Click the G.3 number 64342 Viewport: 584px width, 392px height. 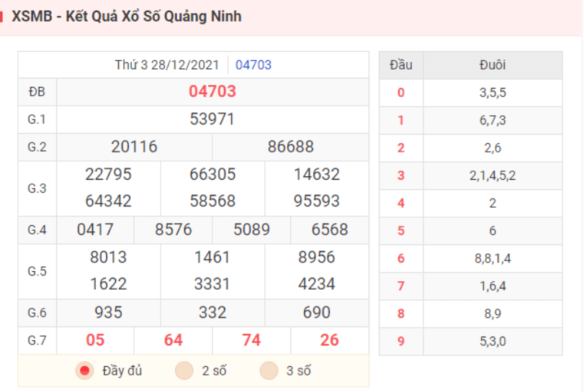coord(109,201)
